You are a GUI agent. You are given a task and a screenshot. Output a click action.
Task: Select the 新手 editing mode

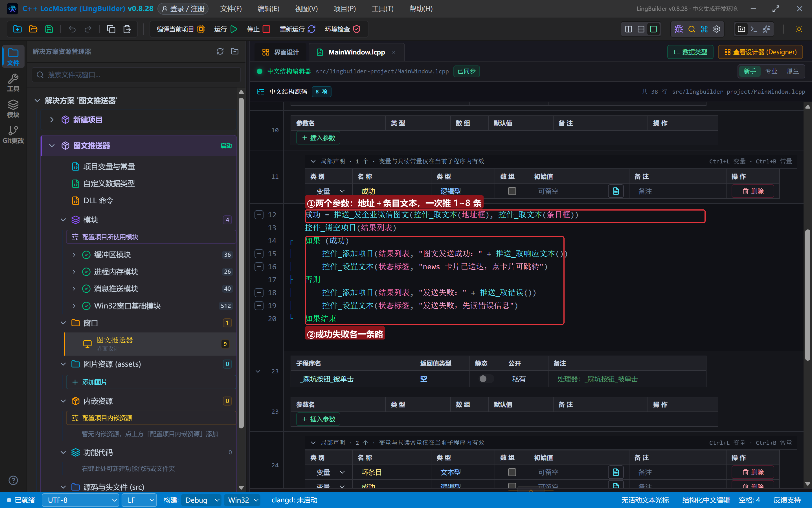750,71
